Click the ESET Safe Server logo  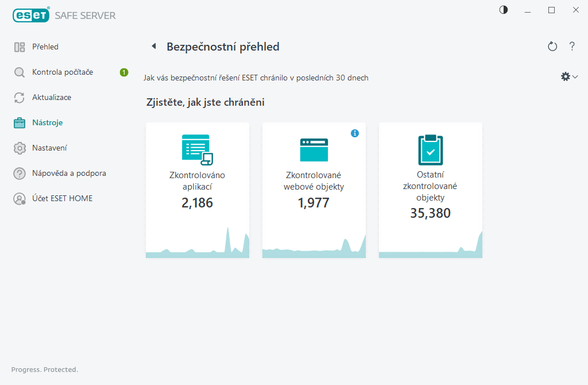click(x=64, y=16)
